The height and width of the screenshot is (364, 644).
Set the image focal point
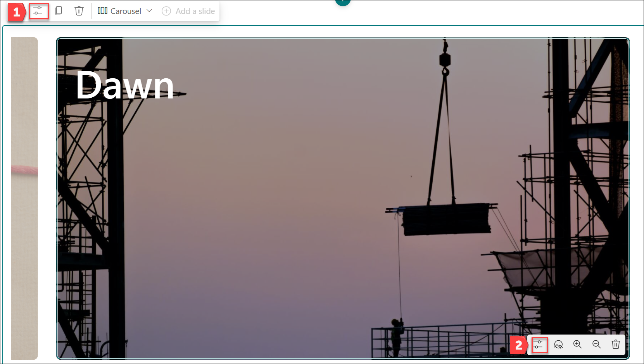point(558,345)
